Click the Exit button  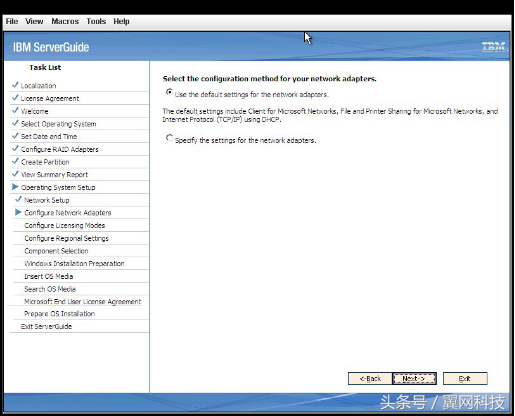tap(465, 379)
